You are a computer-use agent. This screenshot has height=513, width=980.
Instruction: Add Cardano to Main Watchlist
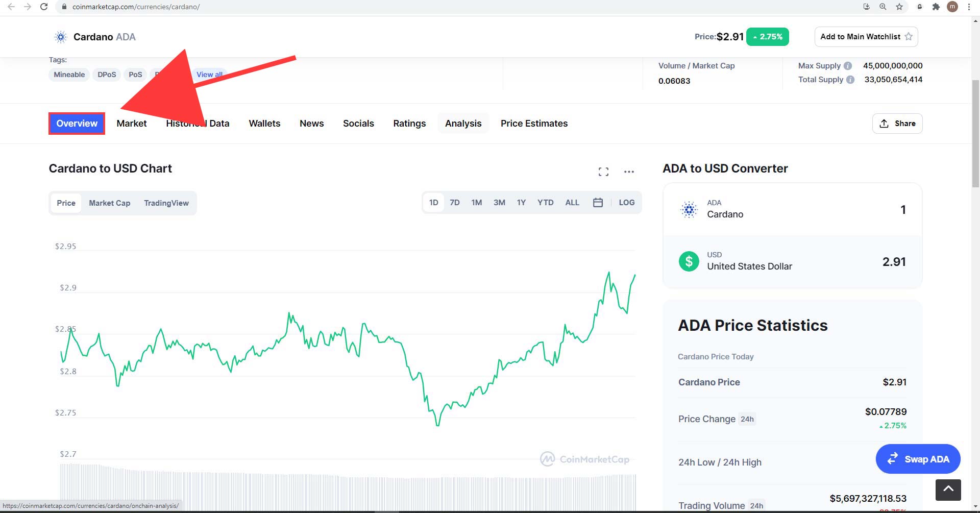pos(866,37)
